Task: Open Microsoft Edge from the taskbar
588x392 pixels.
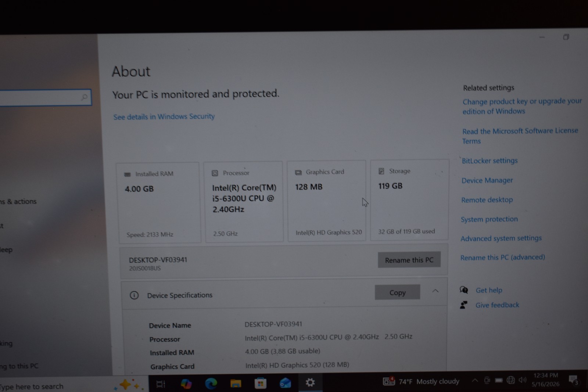Action: (211, 383)
